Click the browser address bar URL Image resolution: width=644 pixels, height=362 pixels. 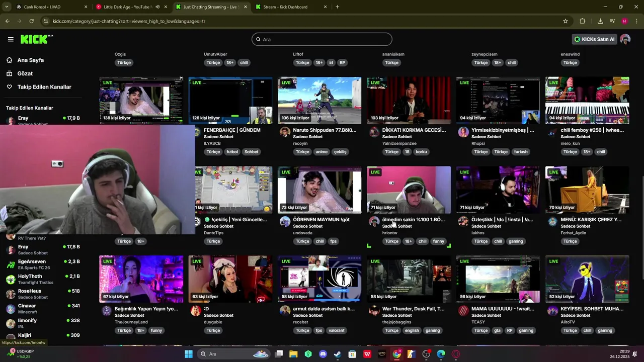click(x=129, y=21)
